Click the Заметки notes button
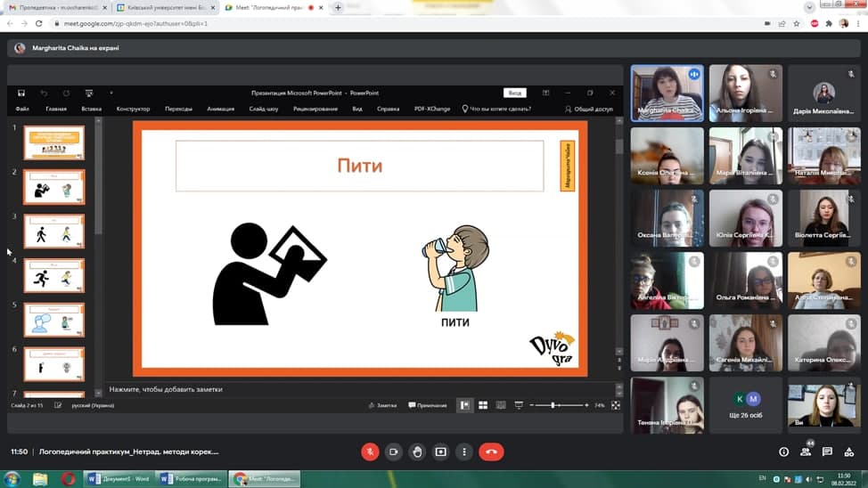868x488 pixels. 382,405
